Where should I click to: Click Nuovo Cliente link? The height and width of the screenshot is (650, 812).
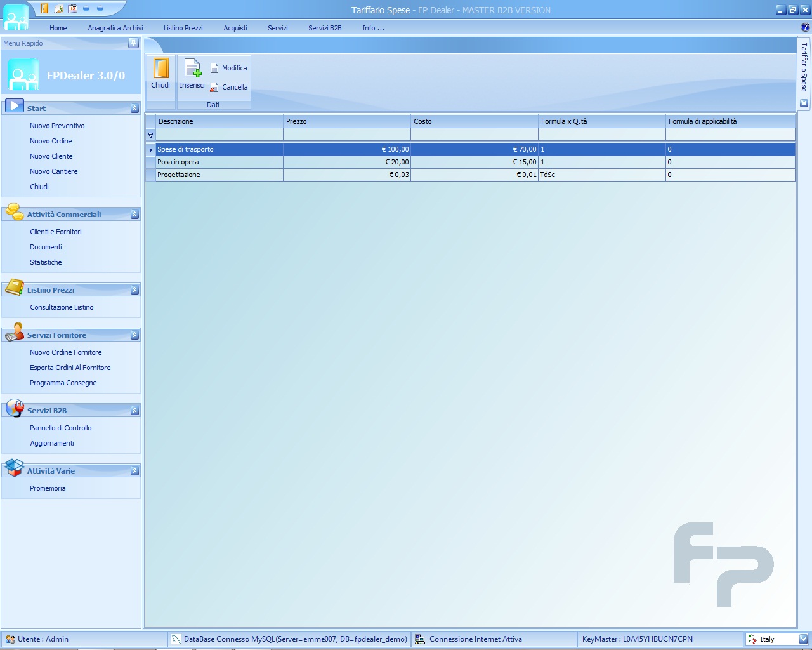point(51,156)
